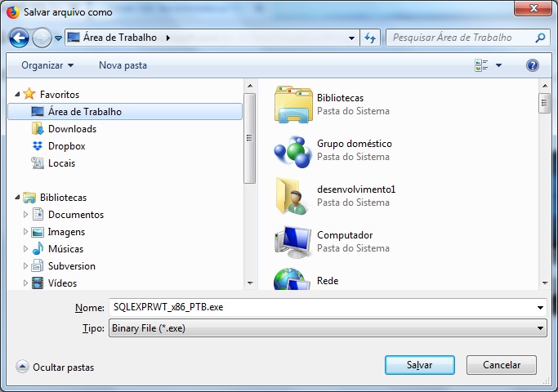
Task: Select the Músicas library
Action: pos(65,248)
